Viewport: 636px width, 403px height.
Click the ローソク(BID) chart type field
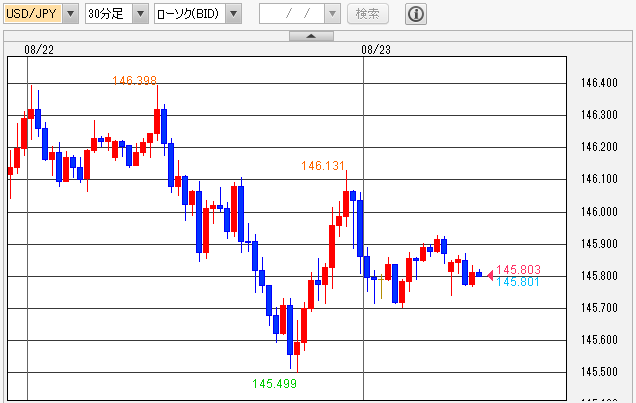pos(190,14)
